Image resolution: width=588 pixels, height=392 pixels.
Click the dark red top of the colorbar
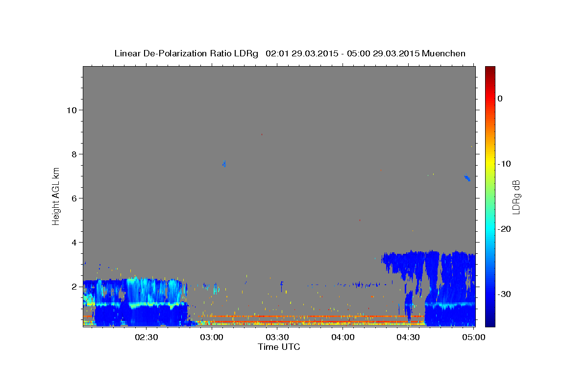click(490, 70)
